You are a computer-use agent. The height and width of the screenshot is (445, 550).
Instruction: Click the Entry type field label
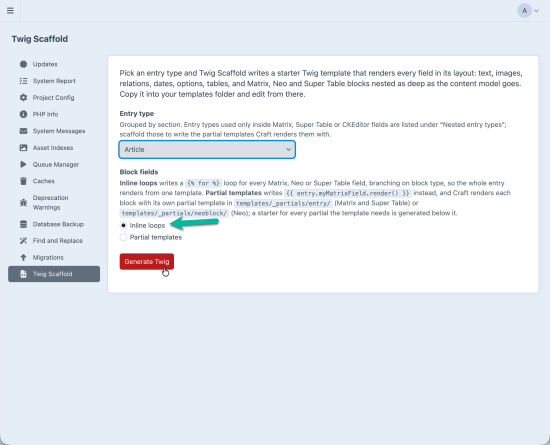pos(136,114)
